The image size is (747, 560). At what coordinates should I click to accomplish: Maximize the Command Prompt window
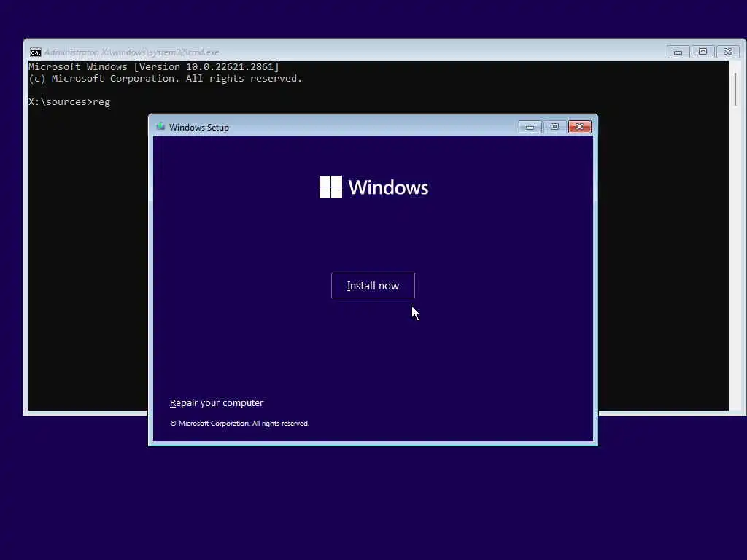click(x=703, y=52)
